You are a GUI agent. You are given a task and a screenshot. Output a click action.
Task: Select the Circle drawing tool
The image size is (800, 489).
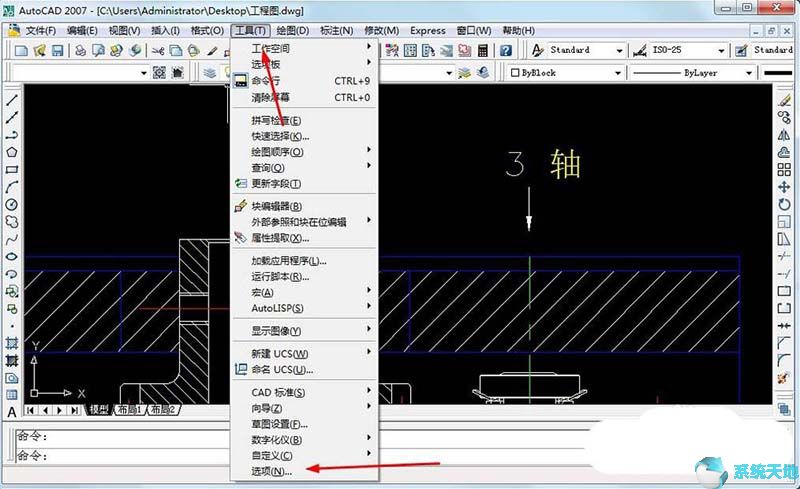click(12, 205)
